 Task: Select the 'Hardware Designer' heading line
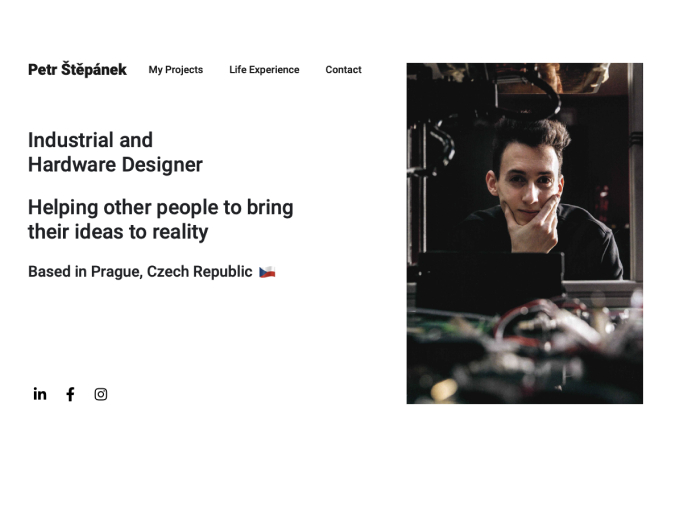pos(115,165)
